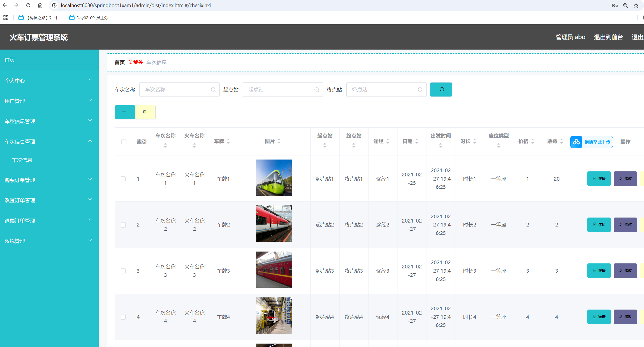Screen dimensions: 644x347
Task: Sort by 车牌 column
Action: tap(228, 141)
